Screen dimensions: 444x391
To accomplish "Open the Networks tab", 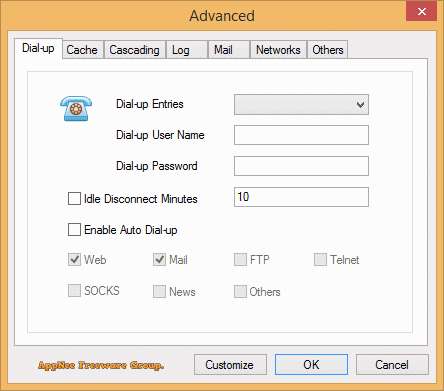I will (x=278, y=50).
